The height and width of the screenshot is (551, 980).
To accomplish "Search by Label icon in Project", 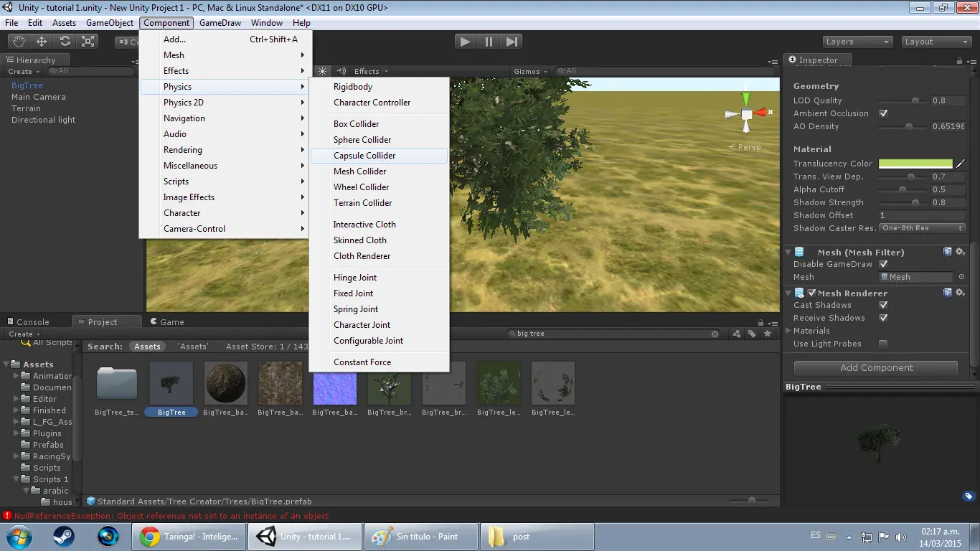I will click(752, 334).
